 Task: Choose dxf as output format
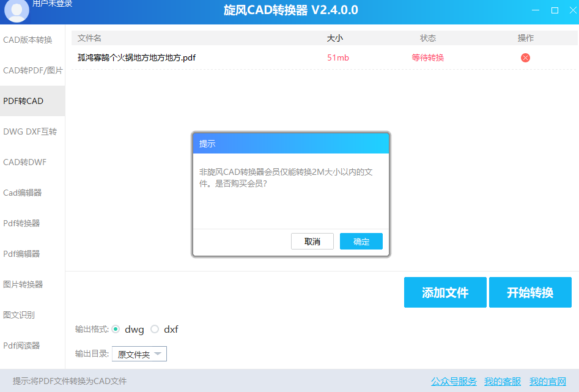(155, 329)
